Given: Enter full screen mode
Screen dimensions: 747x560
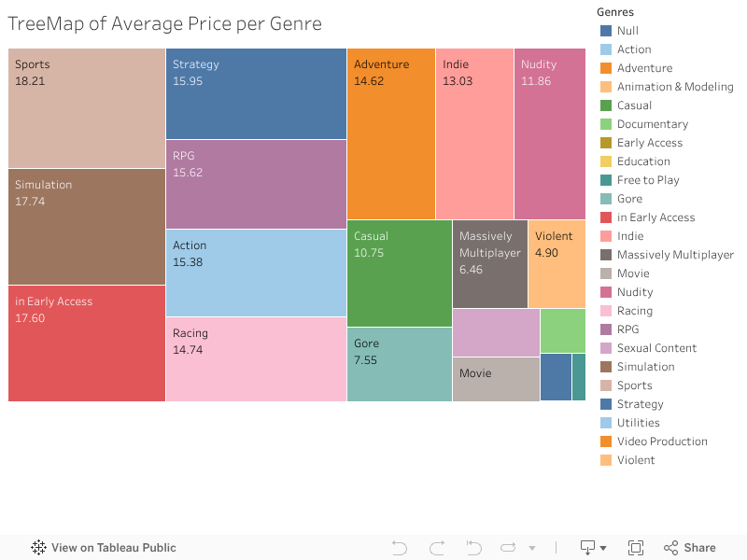Looking at the screenshot, I should click(636, 548).
